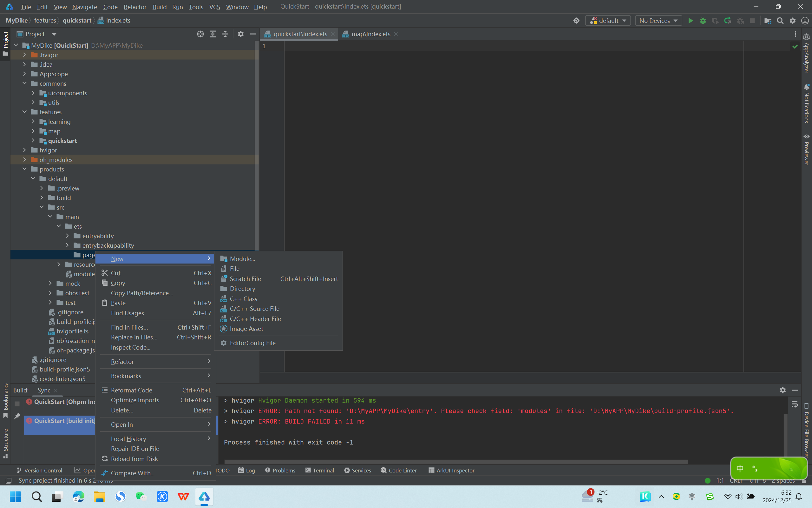Click inspection green checkmark in editor

(x=795, y=46)
